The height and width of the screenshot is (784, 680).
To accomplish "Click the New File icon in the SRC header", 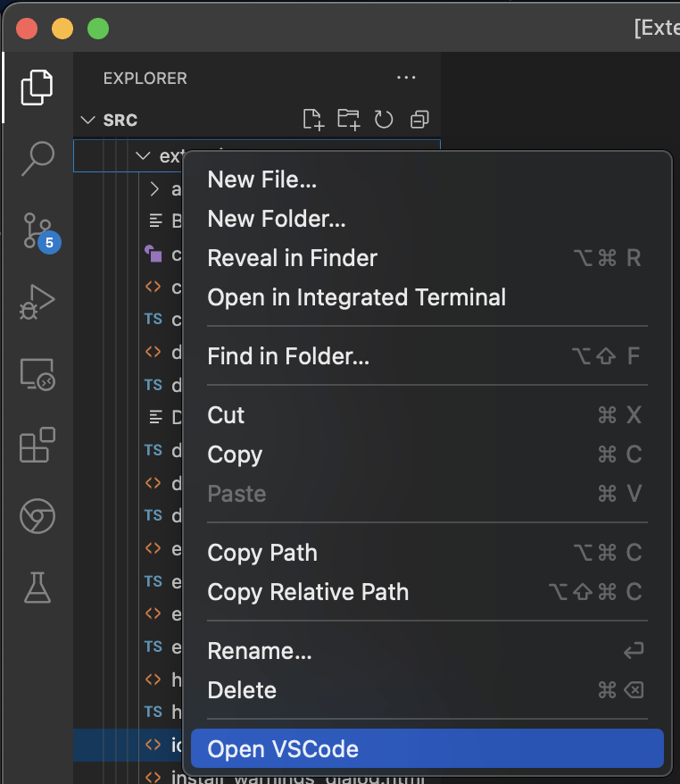I will pyautogui.click(x=313, y=120).
